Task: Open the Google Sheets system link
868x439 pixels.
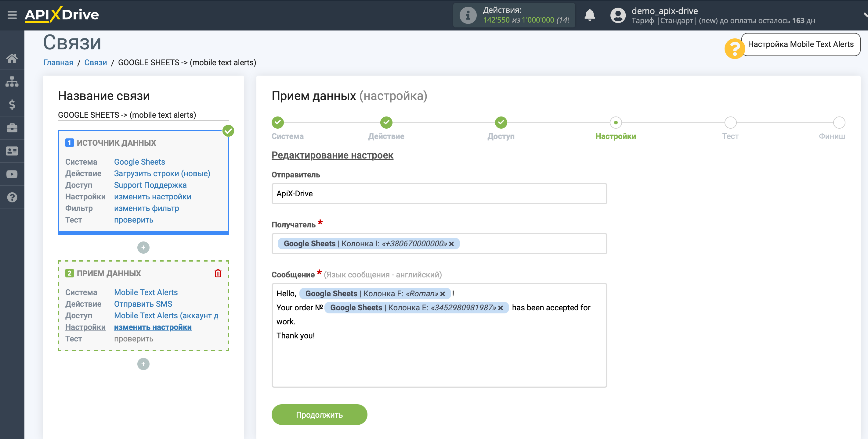Action: click(139, 162)
